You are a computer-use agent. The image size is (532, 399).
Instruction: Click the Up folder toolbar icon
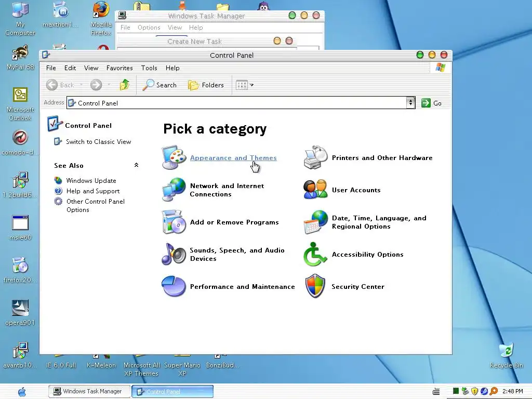[x=125, y=85]
